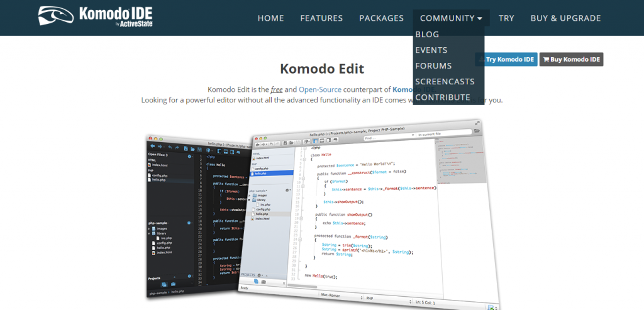644x310 pixels.
Task: Open the Open Files gear menu in dark window
Action: click(190, 157)
